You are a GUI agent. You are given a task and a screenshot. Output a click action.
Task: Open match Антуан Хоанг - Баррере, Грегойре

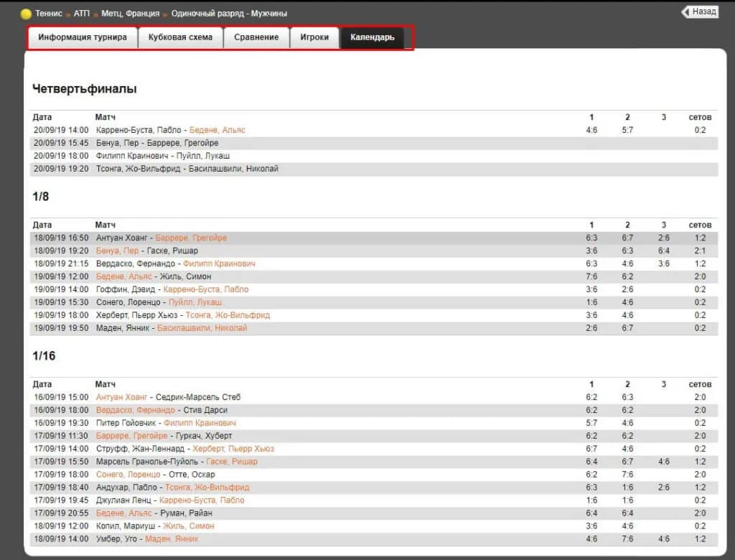click(161, 238)
